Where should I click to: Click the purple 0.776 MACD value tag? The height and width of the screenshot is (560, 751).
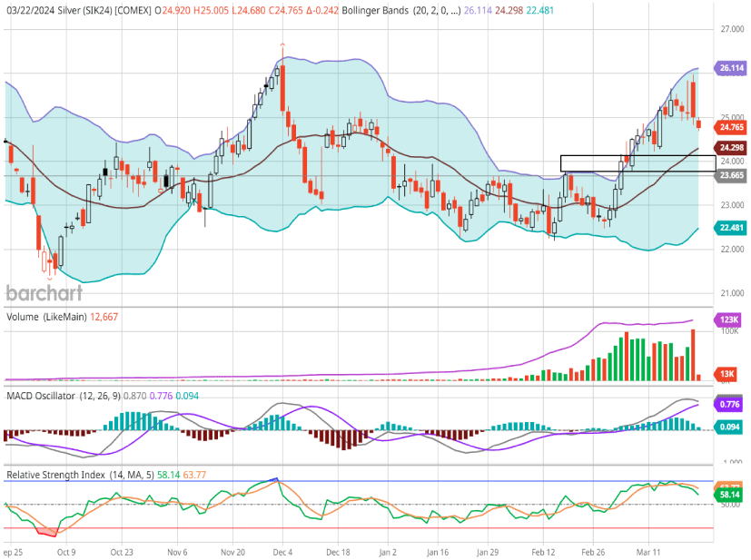[x=731, y=403]
